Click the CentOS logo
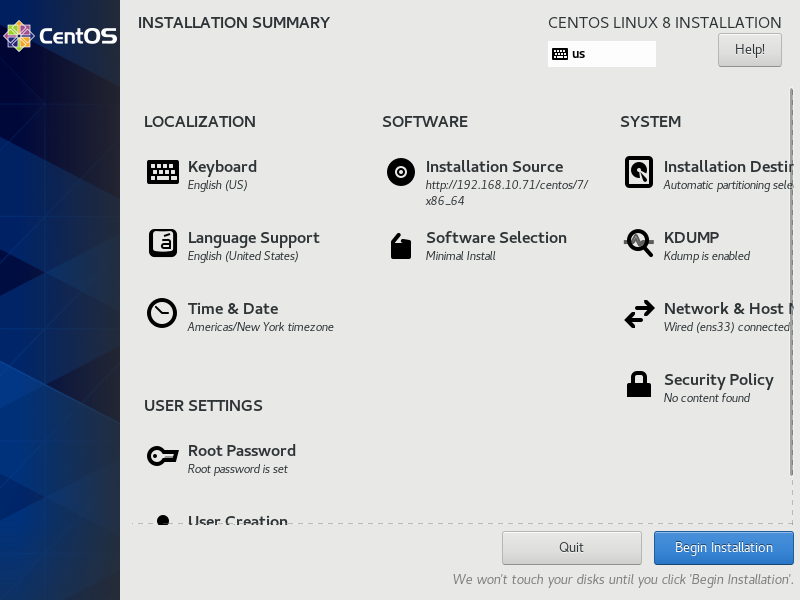The height and width of the screenshot is (600, 800). [60, 36]
